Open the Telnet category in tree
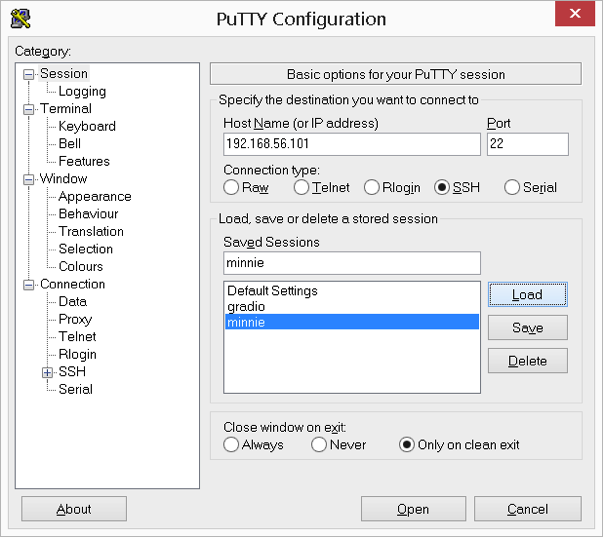Image resolution: width=604 pixels, height=538 pixels. point(77,337)
